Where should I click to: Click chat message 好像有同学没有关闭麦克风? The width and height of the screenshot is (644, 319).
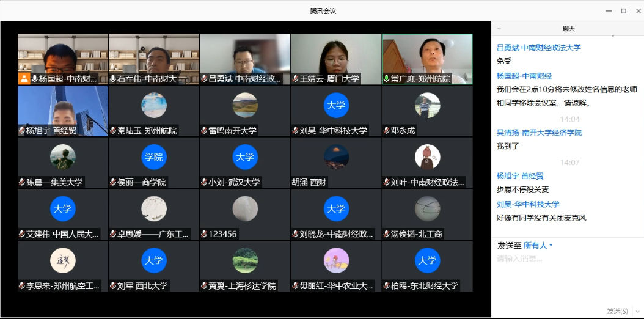pyautogui.click(x=541, y=218)
